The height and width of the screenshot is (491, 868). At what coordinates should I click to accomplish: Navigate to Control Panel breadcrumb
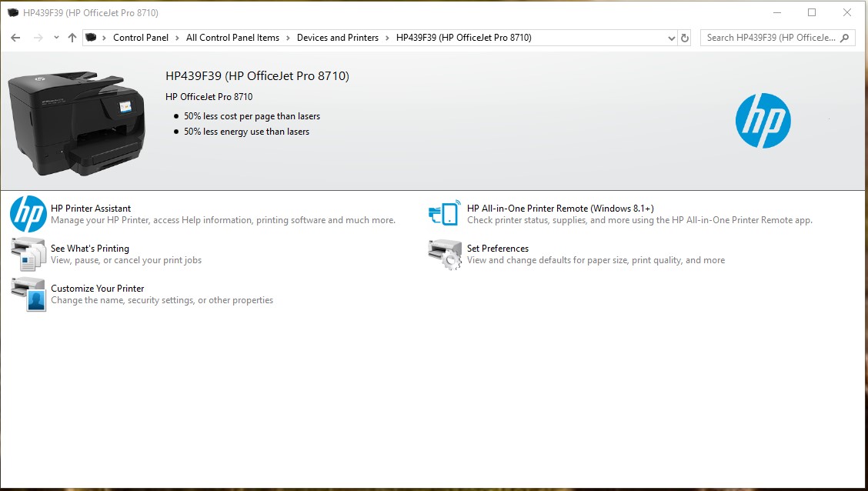click(141, 38)
